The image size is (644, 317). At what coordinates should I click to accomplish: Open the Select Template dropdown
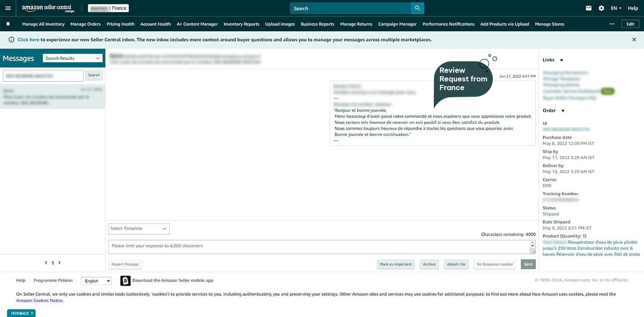[x=139, y=229]
